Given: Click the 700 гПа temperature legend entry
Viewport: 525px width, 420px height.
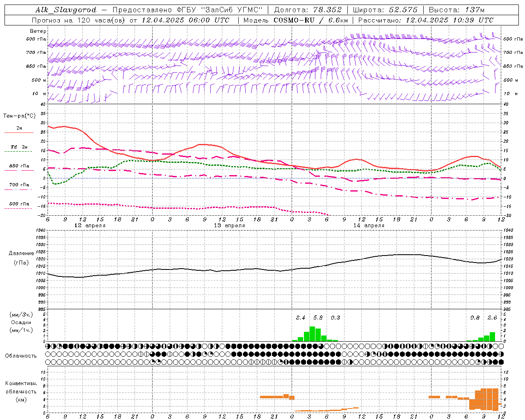Looking at the screenshot, I should 19,185.
